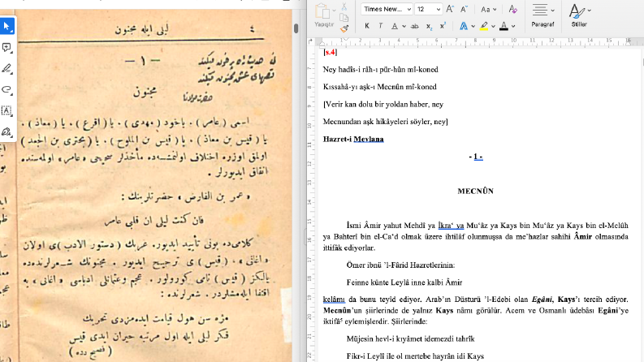Apply yellow highlight color
Image resolution: width=644 pixels, height=362 pixels.
(x=484, y=26)
